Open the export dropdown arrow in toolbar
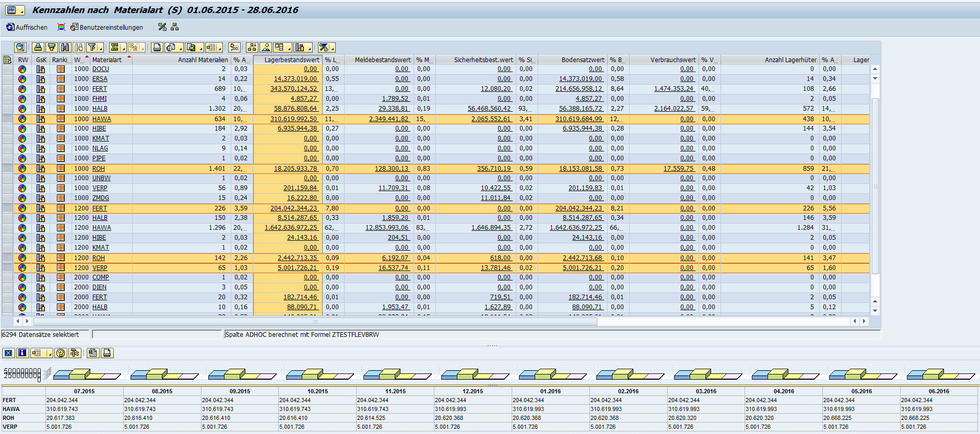 pos(201,49)
